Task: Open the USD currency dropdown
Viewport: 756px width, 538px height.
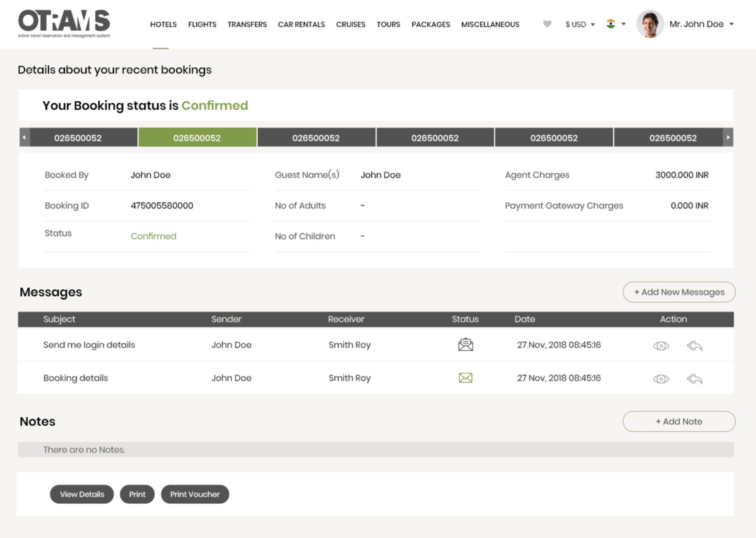Action: (x=580, y=24)
